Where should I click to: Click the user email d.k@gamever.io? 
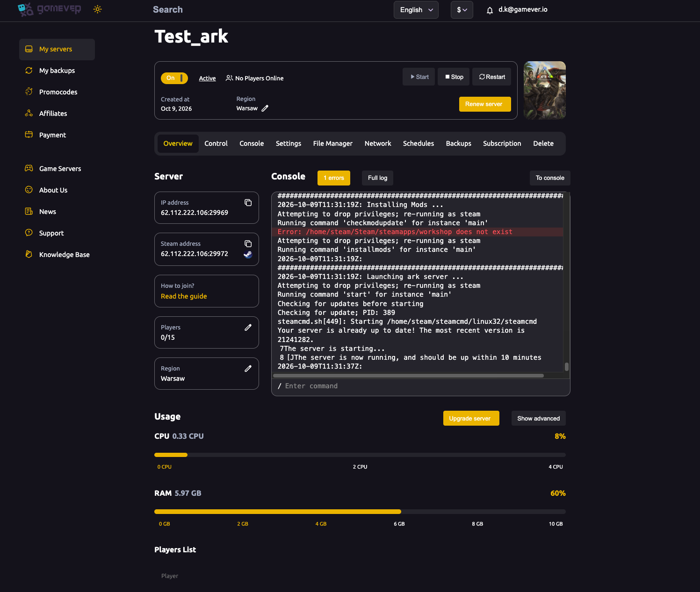click(x=523, y=9)
